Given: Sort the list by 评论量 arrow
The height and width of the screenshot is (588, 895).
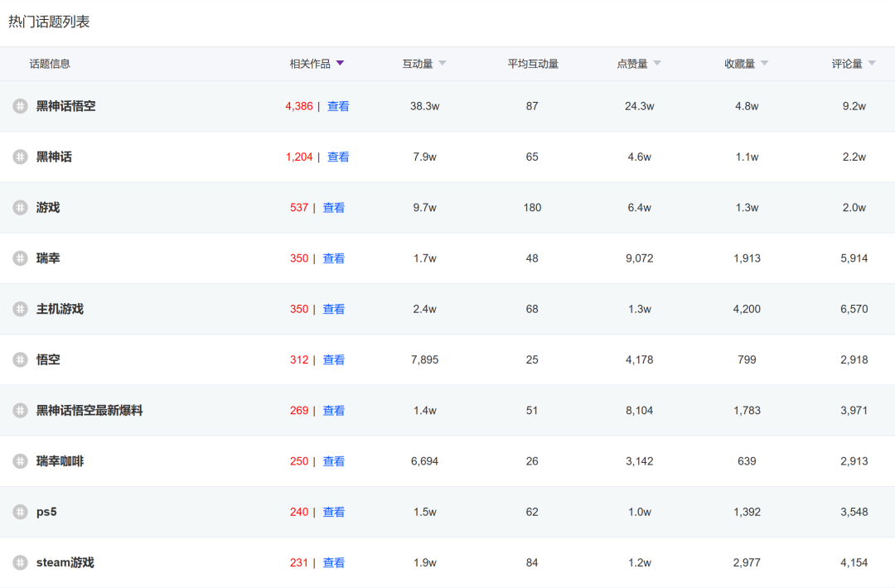Looking at the screenshot, I should pyautogui.click(x=872, y=64).
